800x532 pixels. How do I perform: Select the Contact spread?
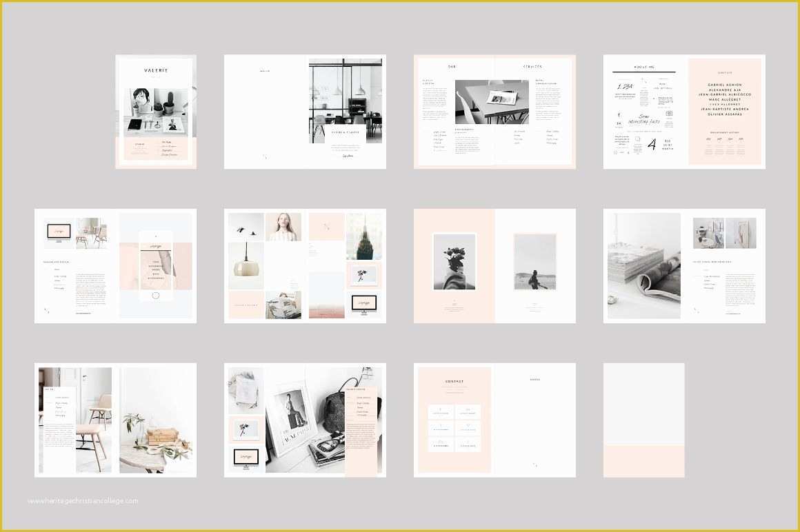(495, 420)
